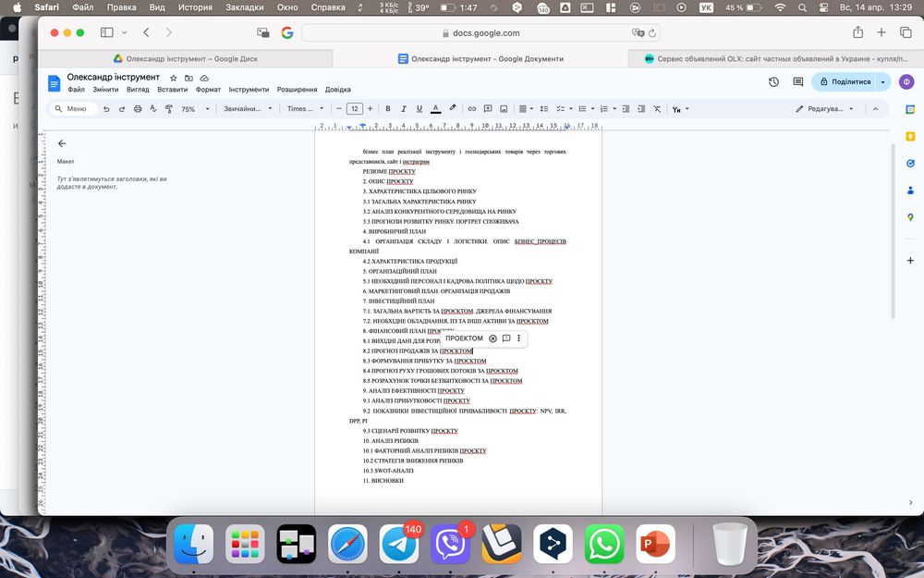The width and height of the screenshot is (924, 578).
Task: Open line and paragraph spacing options
Action: tap(544, 109)
